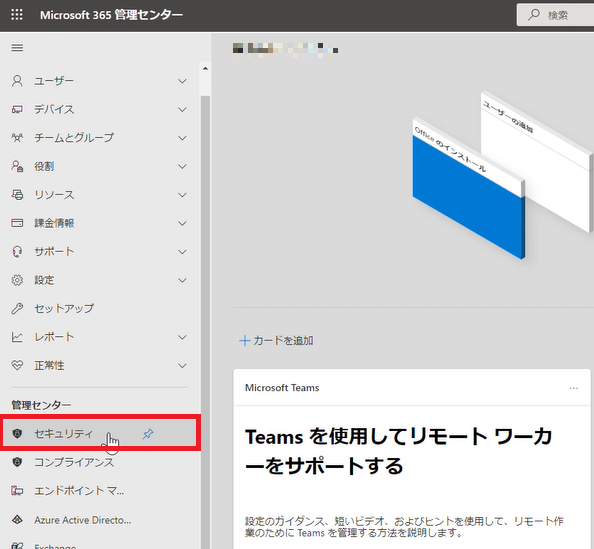Viewport: 594px width, 549px height.
Task: Click the Exchange icon in sidebar
Action: (x=17, y=546)
